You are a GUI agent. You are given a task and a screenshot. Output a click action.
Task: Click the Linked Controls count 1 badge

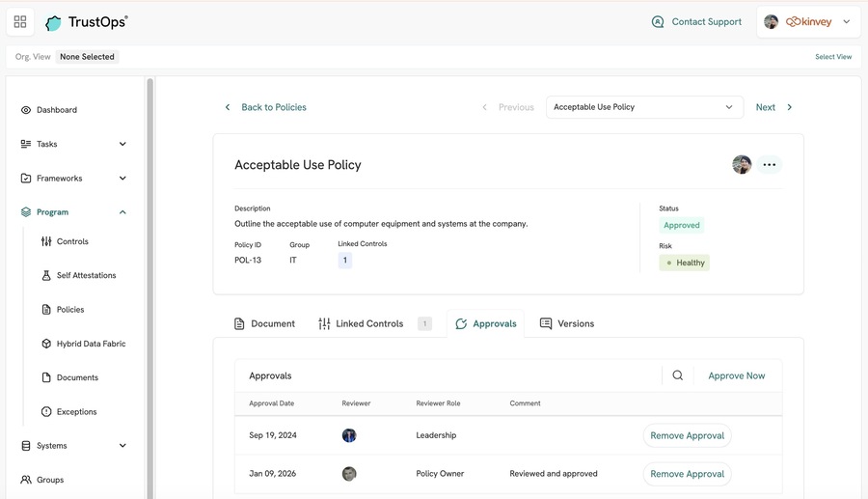click(345, 261)
